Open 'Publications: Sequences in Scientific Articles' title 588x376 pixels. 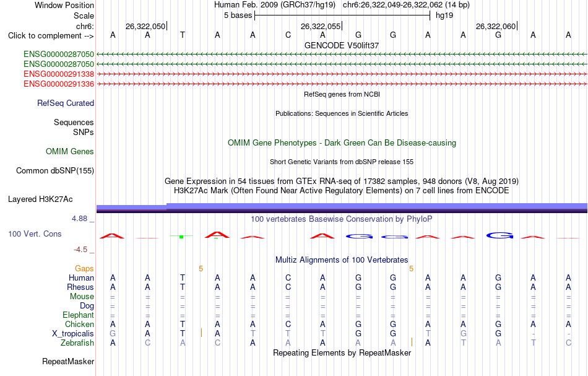point(342,113)
